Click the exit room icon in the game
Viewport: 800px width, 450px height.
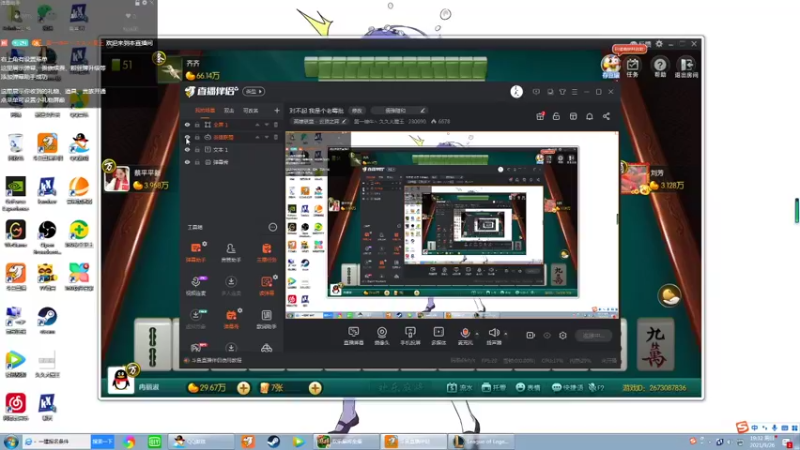pos(686,67)
